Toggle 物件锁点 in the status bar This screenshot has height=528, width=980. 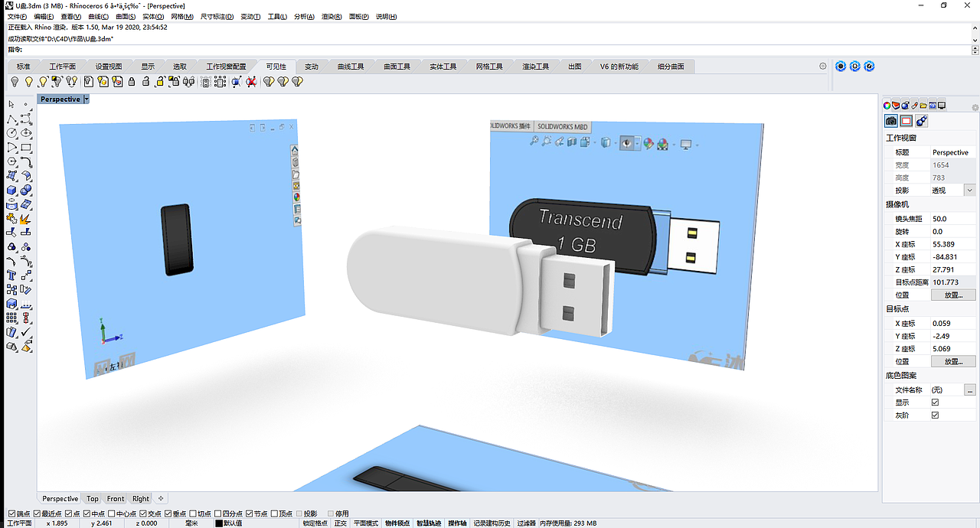397,523
